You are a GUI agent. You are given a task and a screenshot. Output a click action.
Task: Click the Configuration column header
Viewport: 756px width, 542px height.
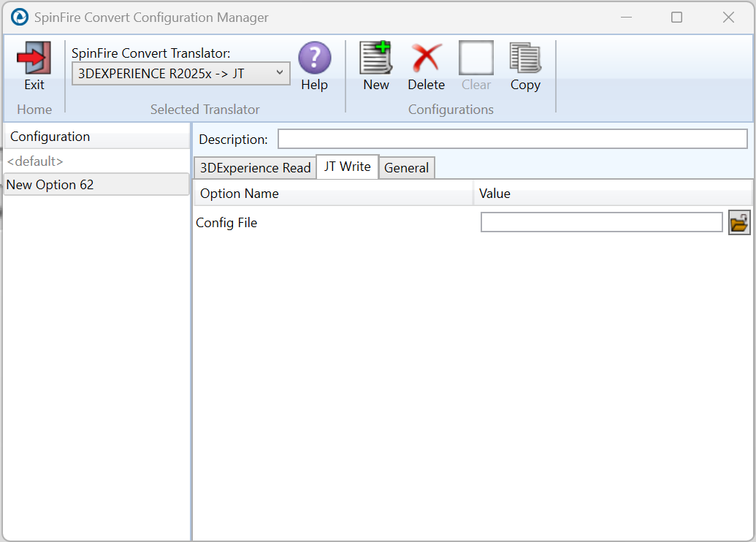[x=96, y=137]
